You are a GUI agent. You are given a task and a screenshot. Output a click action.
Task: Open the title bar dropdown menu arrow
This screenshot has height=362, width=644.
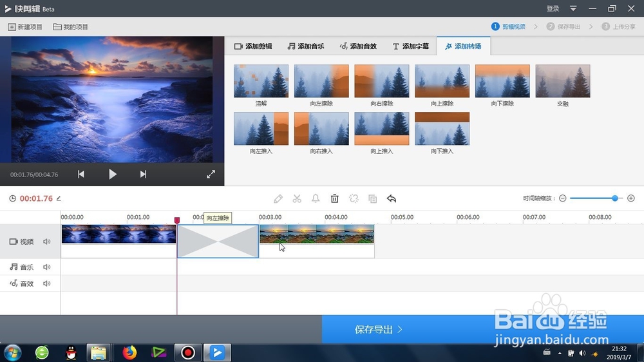point(573,8)
